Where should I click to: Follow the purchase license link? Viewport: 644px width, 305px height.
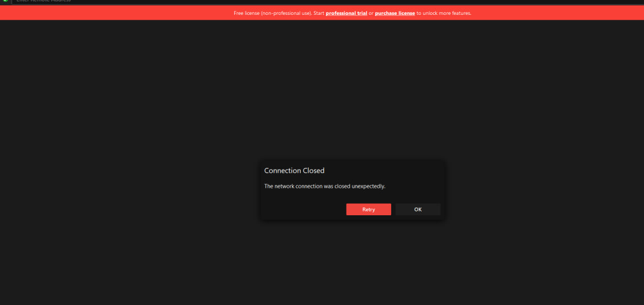[394, 13]
